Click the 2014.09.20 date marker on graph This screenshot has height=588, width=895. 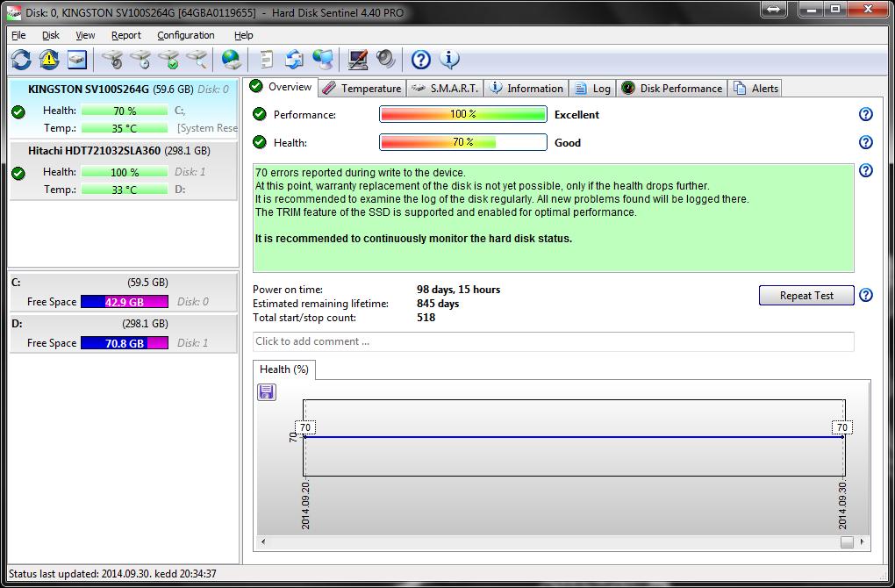(x=305, y=506)
